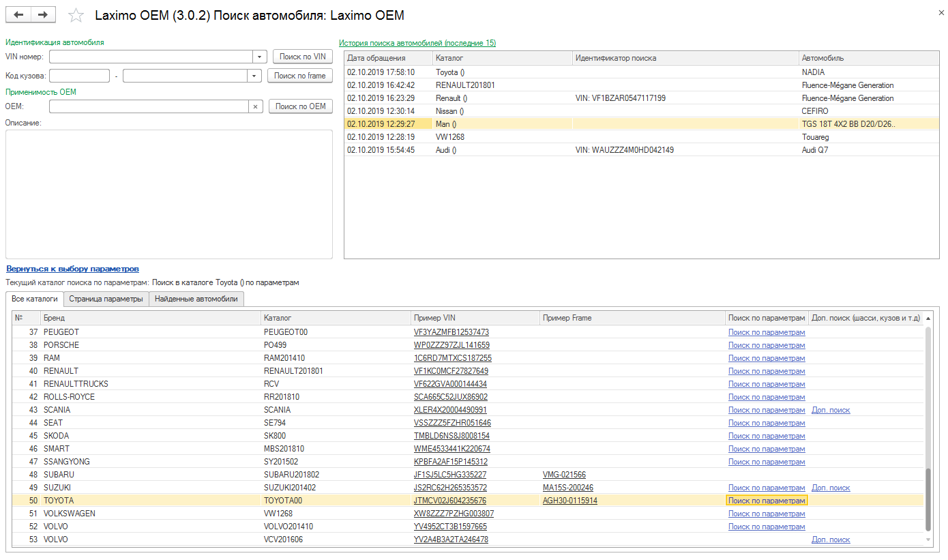Open PEUGEOT example VIN VF3YAZMFB12537473

point(451,332)
